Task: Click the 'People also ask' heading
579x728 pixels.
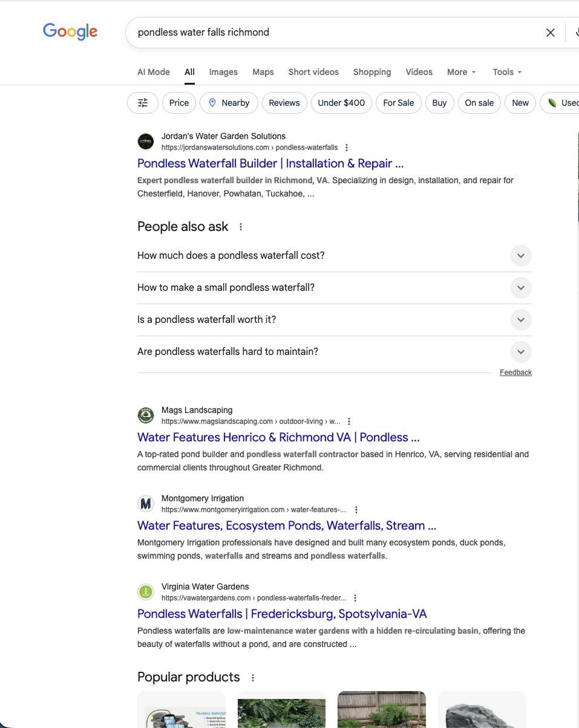Action: coord(183,227)
